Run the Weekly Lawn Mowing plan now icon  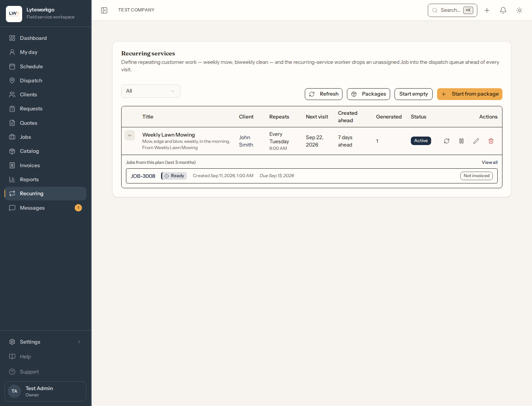[x=447, y=141]
